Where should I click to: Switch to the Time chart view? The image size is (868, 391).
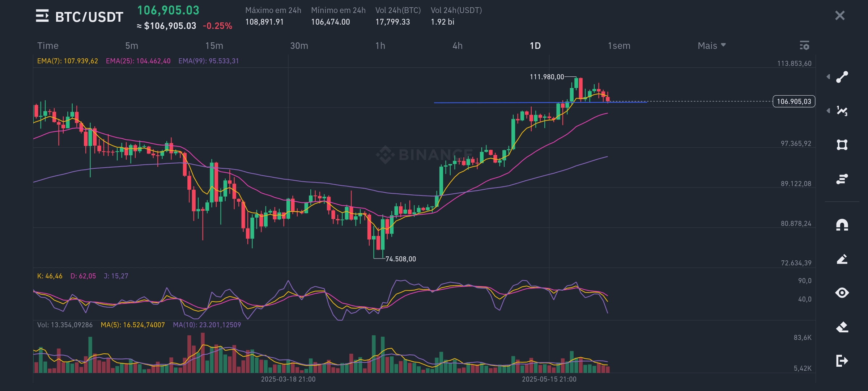pyautogui.click(x=48, y=46)
